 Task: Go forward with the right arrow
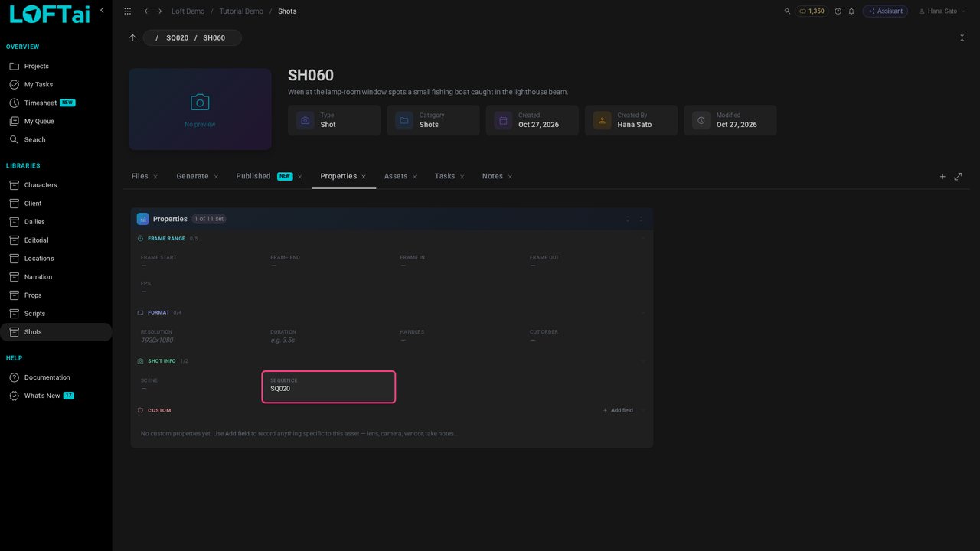[x=159, y=11]
